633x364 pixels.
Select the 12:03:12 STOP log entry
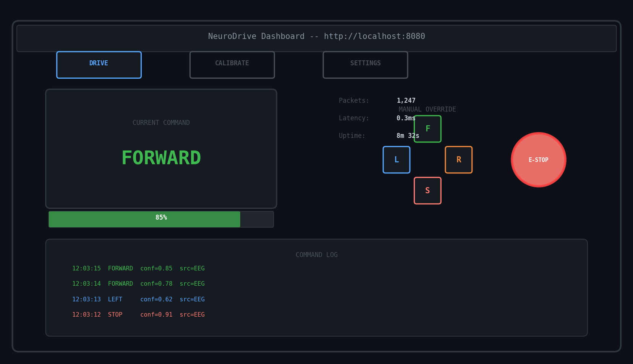(139, 314)
